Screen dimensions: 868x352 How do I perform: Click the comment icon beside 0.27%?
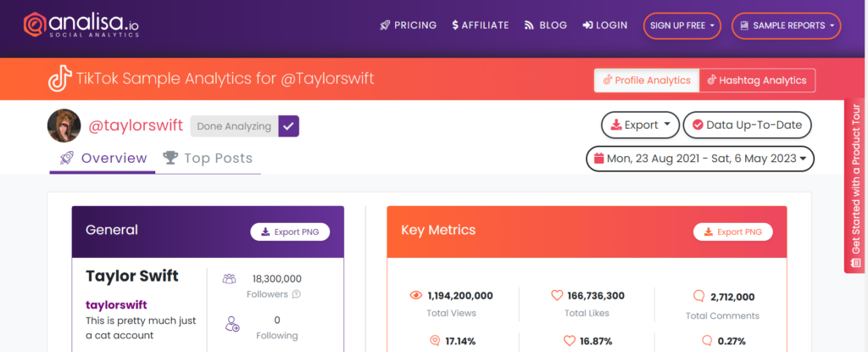707,340
